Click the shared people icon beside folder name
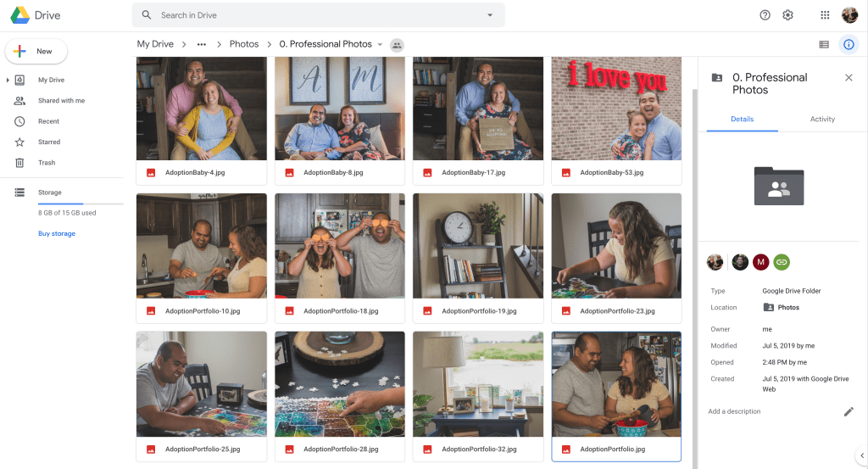Screen dimensions: 868x469 pyautogui.click(x=397, y=45)
